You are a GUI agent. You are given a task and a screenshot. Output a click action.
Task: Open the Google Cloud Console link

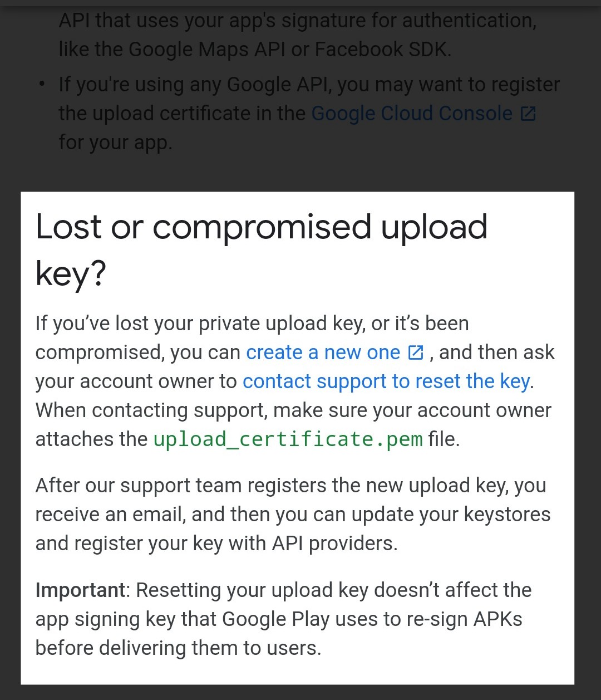click(412, 114)
